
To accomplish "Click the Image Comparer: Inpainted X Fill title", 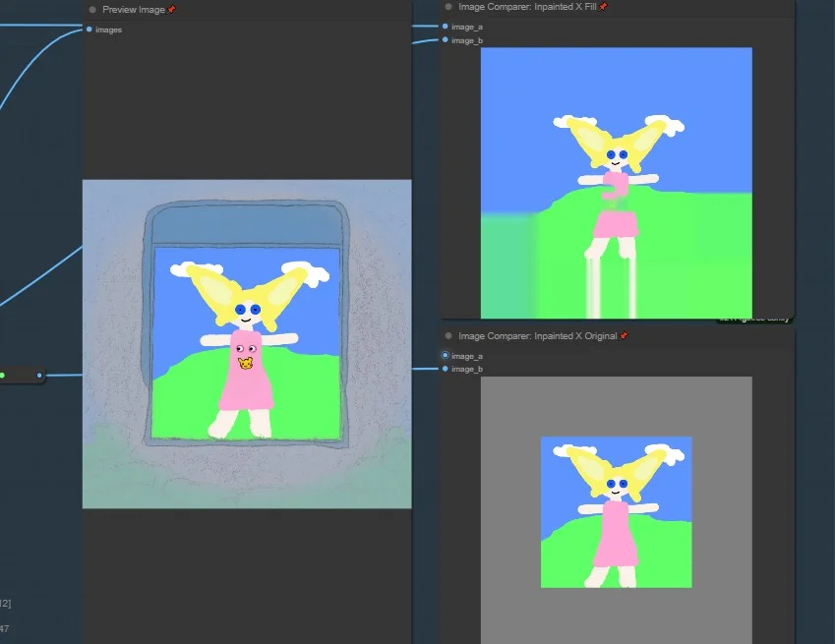I will [x=527, y=7].
